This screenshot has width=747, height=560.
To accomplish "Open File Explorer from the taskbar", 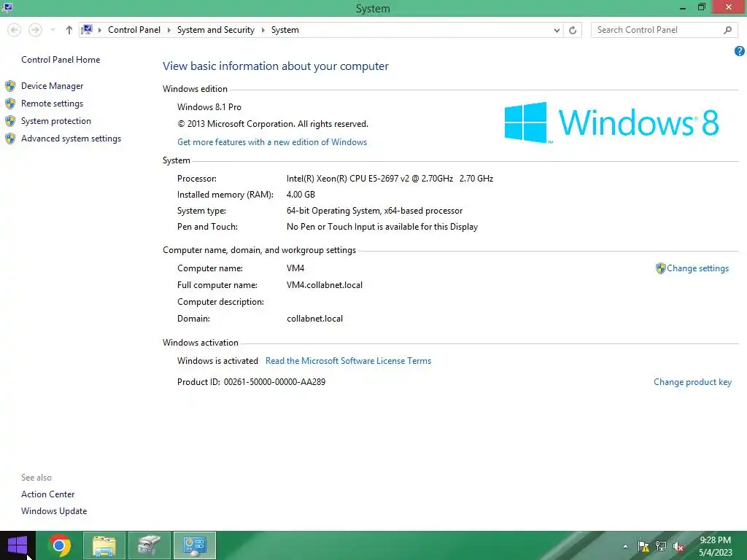I will [x=104, y=545].
